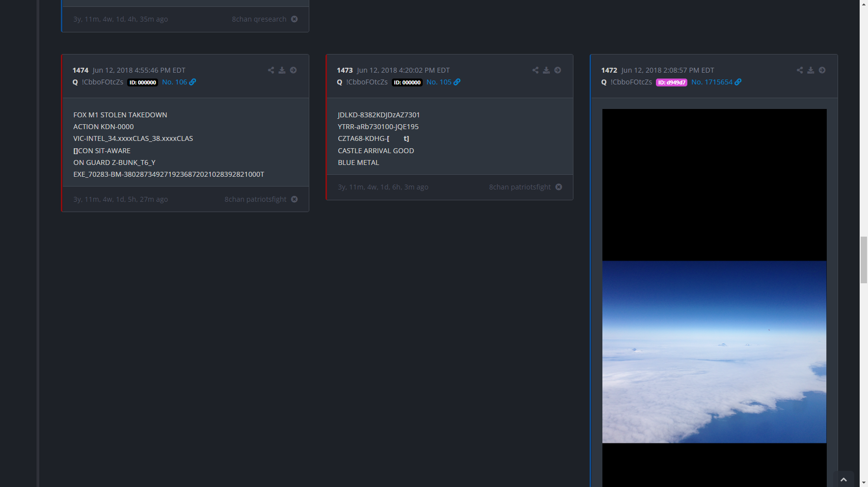Share post 1474 via share icon
The height and width of the screenshot is (487, 868).
coord(271,70)
